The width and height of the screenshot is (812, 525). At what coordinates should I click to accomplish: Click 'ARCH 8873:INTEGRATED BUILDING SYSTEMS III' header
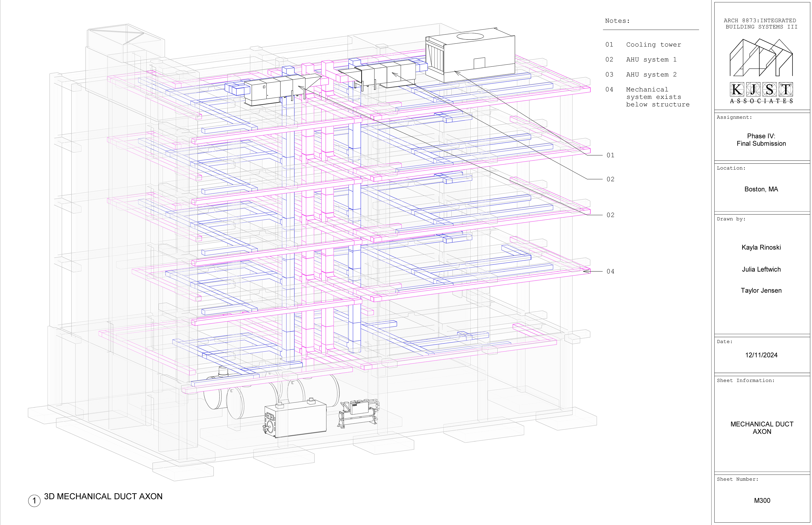click(761, 23)
